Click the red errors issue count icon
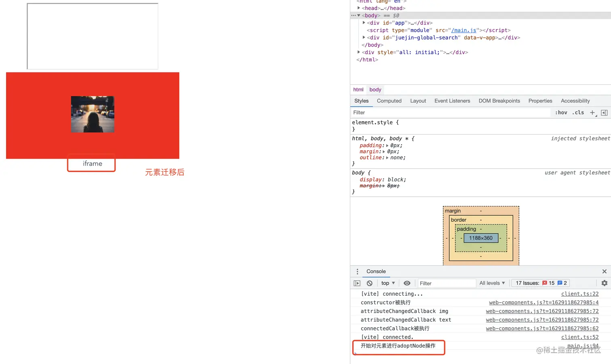 click(544, 283)
